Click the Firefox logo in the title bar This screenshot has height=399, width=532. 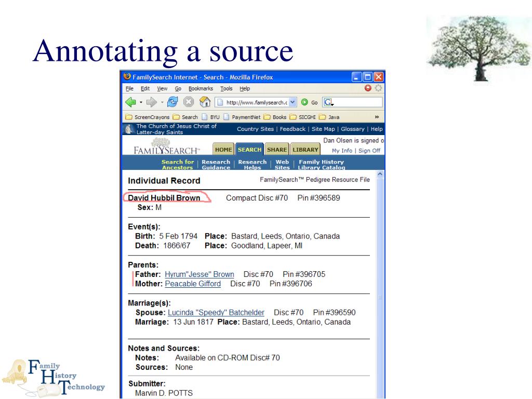coord(127,77)
